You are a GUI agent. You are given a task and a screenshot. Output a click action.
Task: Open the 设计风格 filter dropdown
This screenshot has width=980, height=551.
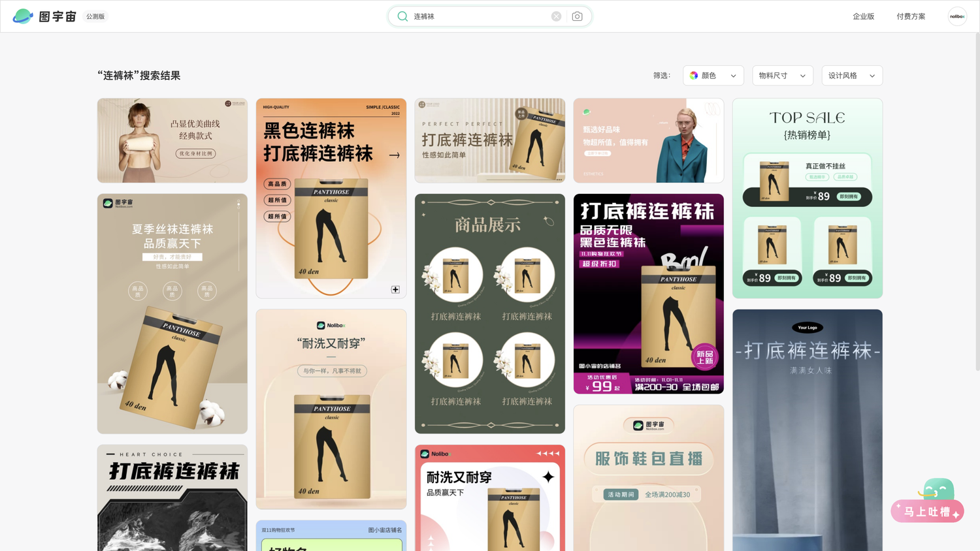point(852,76)
